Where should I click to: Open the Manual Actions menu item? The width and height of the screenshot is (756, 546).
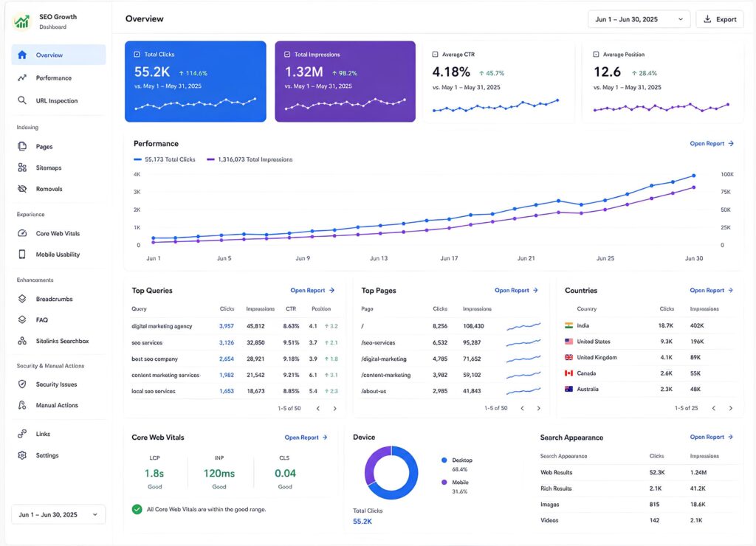click(58, 405)
